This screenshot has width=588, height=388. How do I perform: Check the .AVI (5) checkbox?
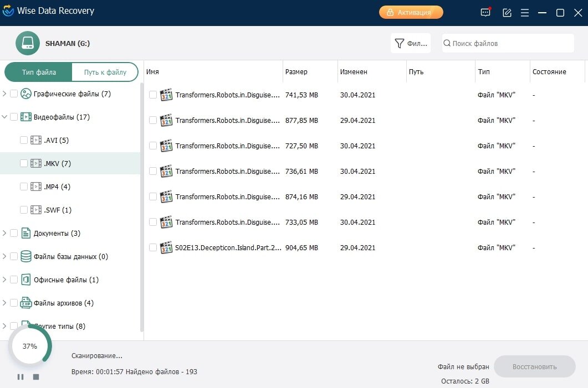24,140
